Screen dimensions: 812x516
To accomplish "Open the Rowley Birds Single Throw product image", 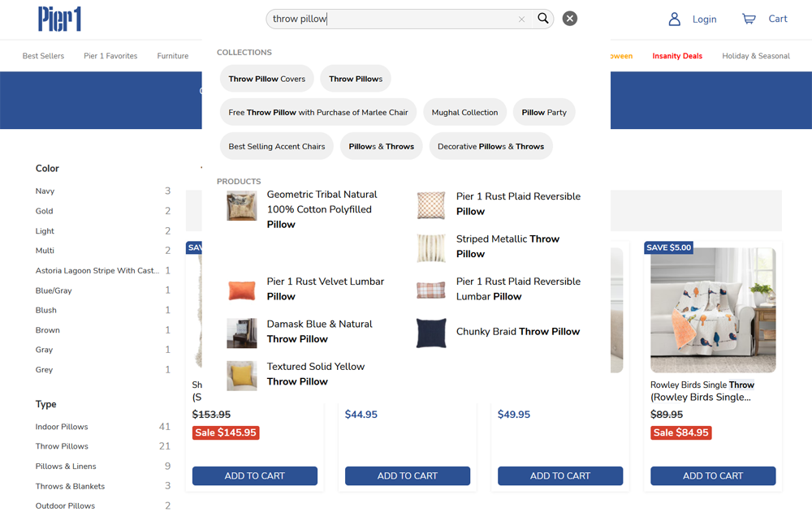I will pos(713,310).
